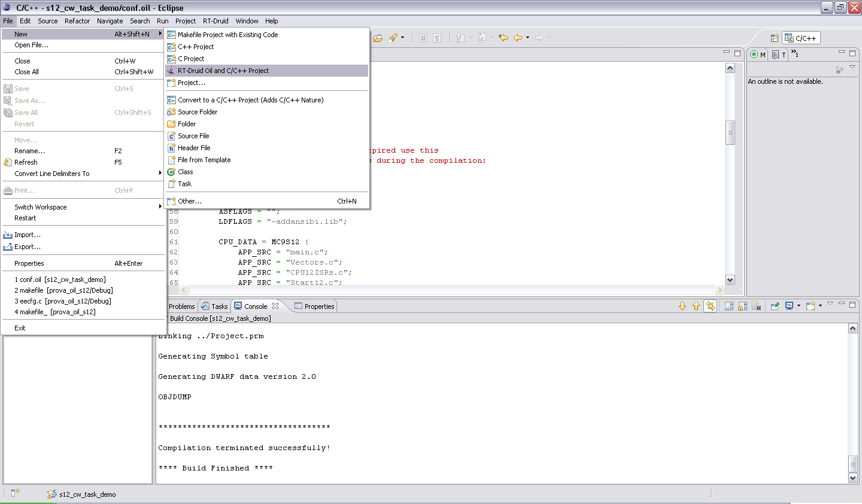The image size is (862, 504).
Task: Open recent file 3 eecfg.c
Action: [83, 301]
